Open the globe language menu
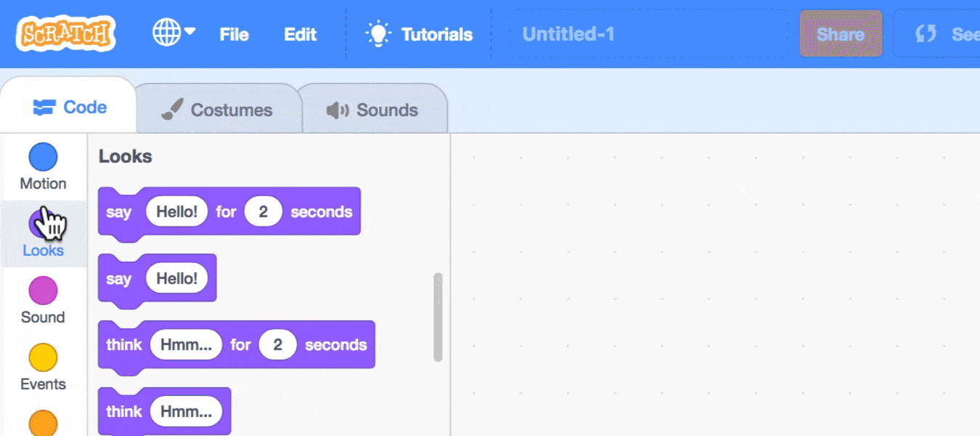The image size is (980, 436). click(173, 33)
